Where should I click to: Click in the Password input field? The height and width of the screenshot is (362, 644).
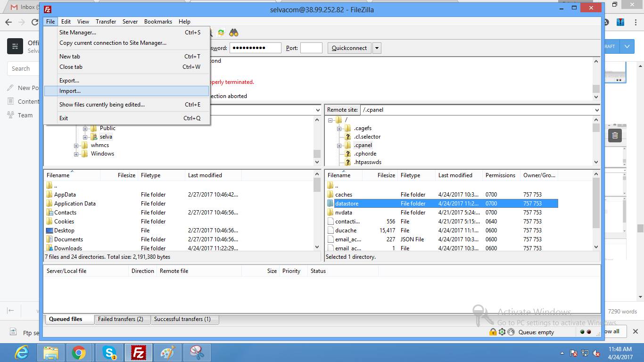click(x=256, y=48)
